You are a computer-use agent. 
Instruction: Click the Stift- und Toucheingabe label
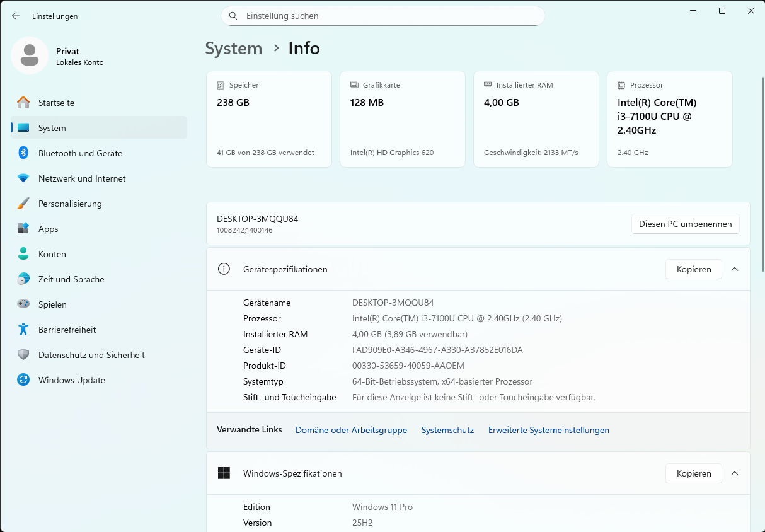pos(290,397)
